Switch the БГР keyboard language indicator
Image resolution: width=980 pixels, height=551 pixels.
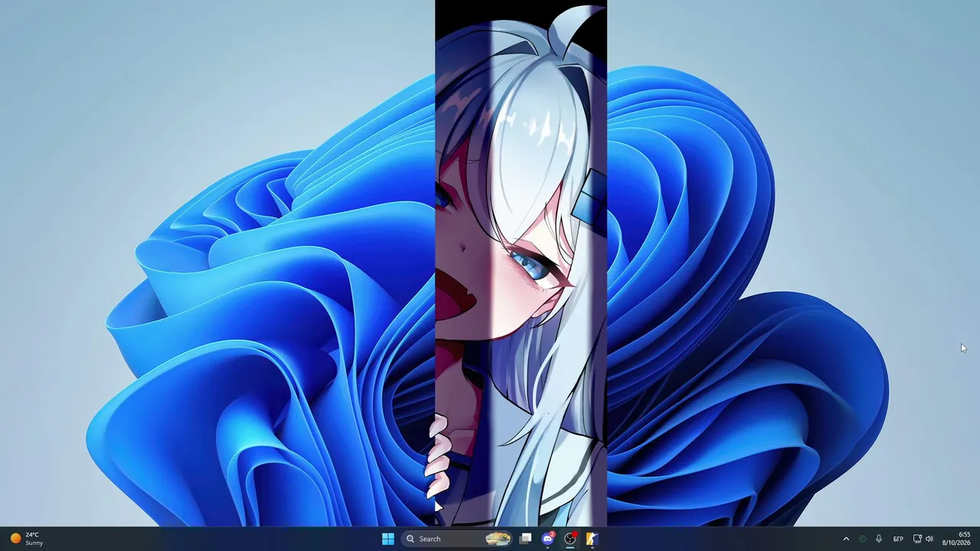click(x=899, y=539)
